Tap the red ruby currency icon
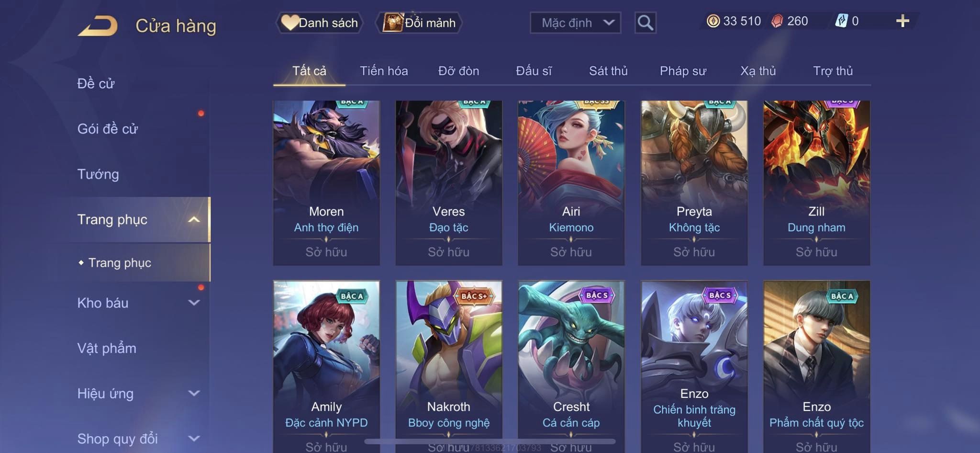 777,21
